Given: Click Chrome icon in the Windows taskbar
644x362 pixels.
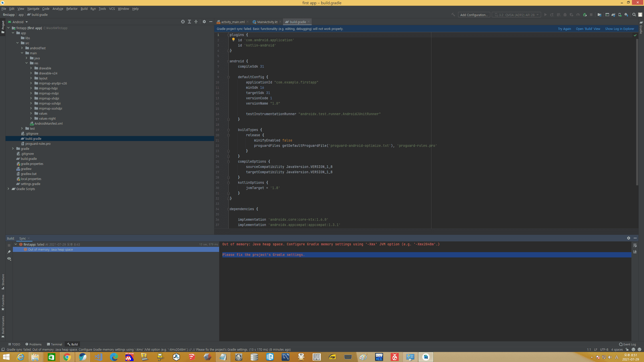Looking at the screenshot, I should tap(67, 357).
